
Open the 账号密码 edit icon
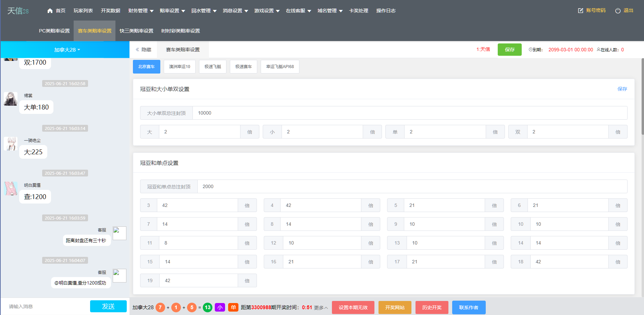click(x=580, y=11)
